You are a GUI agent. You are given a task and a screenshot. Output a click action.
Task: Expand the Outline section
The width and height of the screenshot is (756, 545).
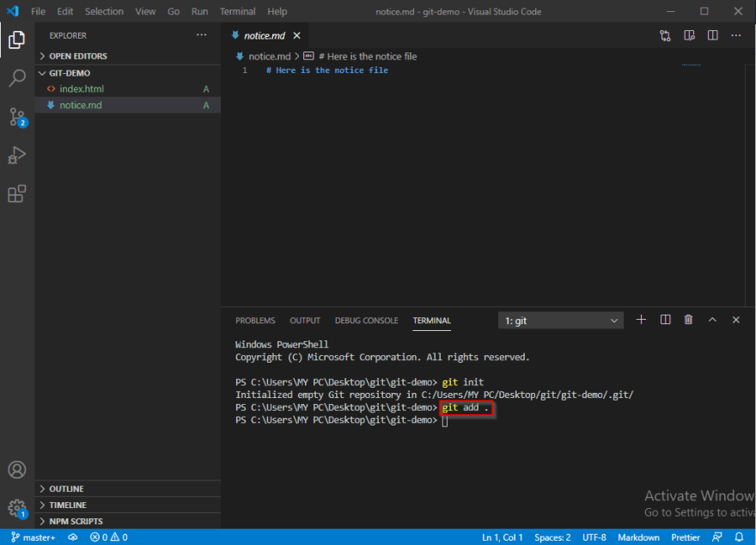(128, 488)
